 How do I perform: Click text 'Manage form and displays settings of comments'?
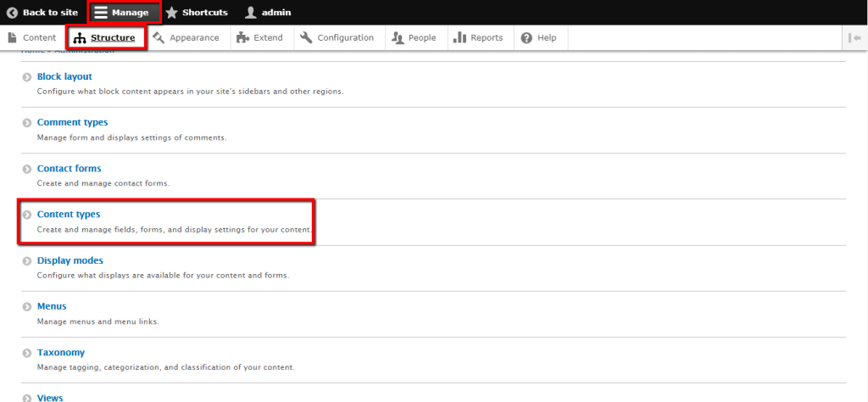[131, 137]
